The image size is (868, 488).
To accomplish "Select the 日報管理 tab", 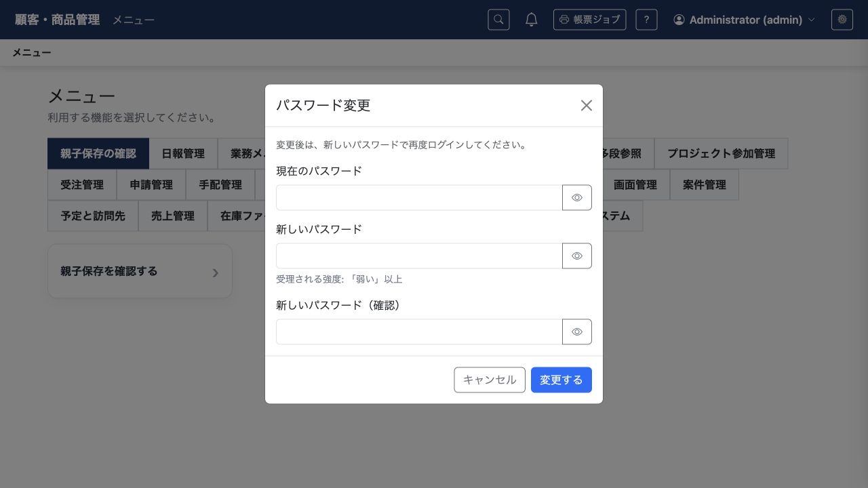I will 183,154.
